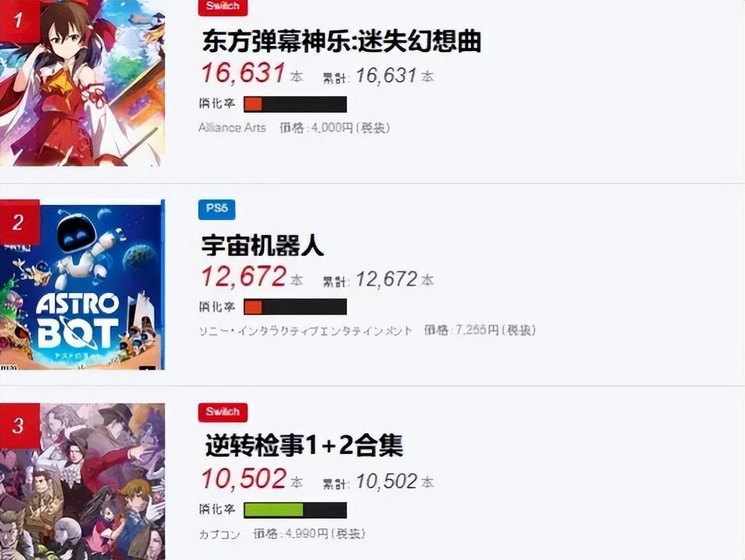745x560 pixels.
Task: Click the rank 1 red badge
Action: click(x=19, y=21)
